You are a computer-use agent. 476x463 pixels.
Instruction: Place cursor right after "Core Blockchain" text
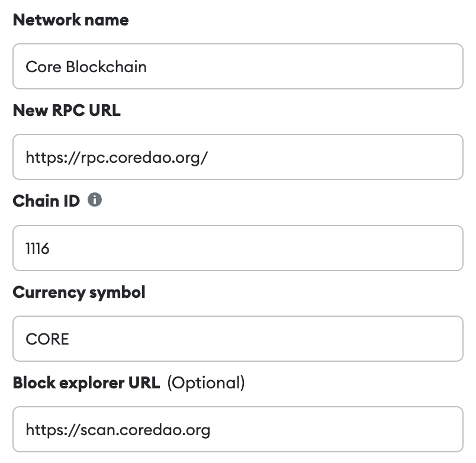point(148,66)
